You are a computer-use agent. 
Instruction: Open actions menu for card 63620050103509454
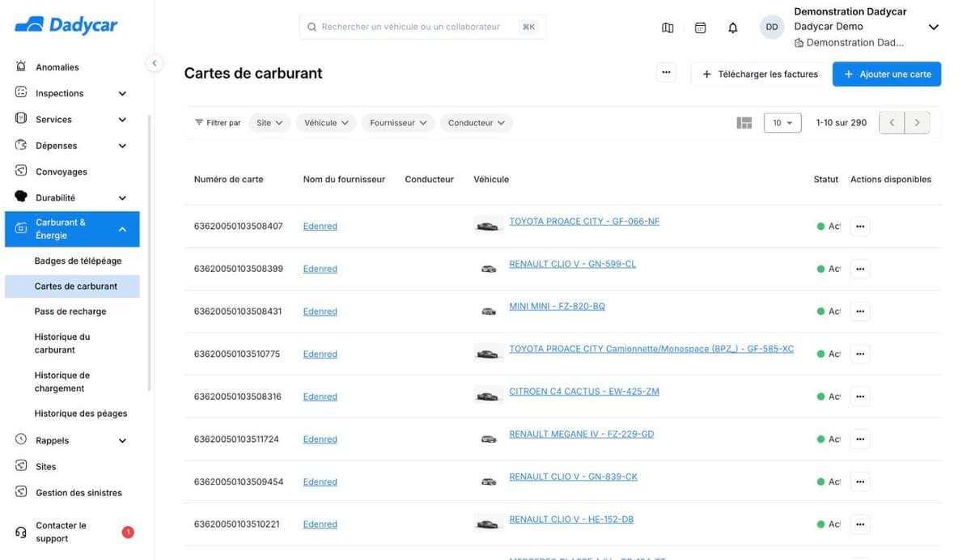pos(860,482)
